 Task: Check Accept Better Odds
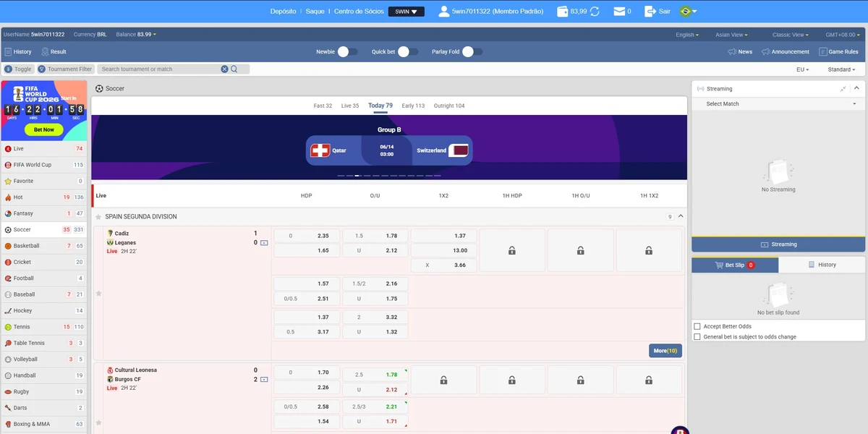click(x=697, y=327)
